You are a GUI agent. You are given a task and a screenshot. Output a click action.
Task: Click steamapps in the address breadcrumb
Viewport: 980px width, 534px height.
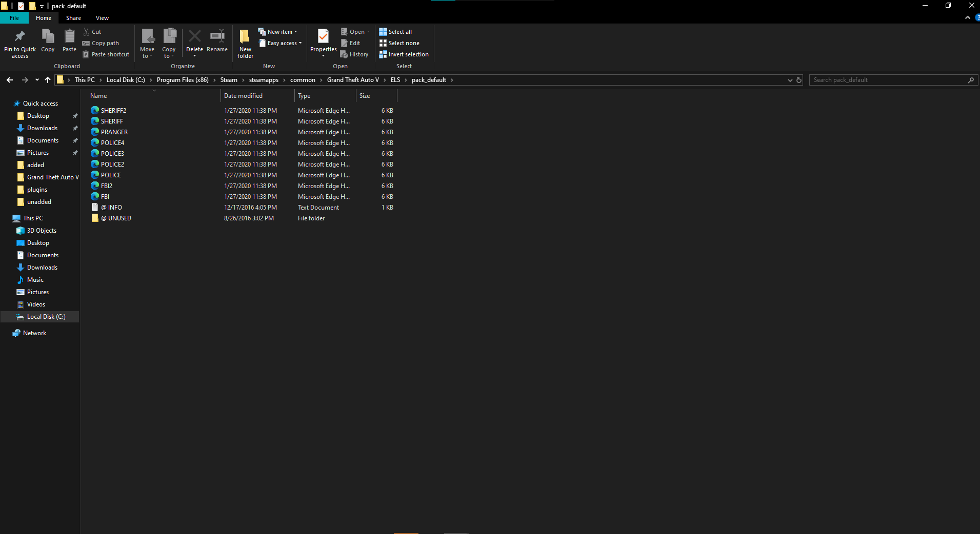(x=264, y=80)
